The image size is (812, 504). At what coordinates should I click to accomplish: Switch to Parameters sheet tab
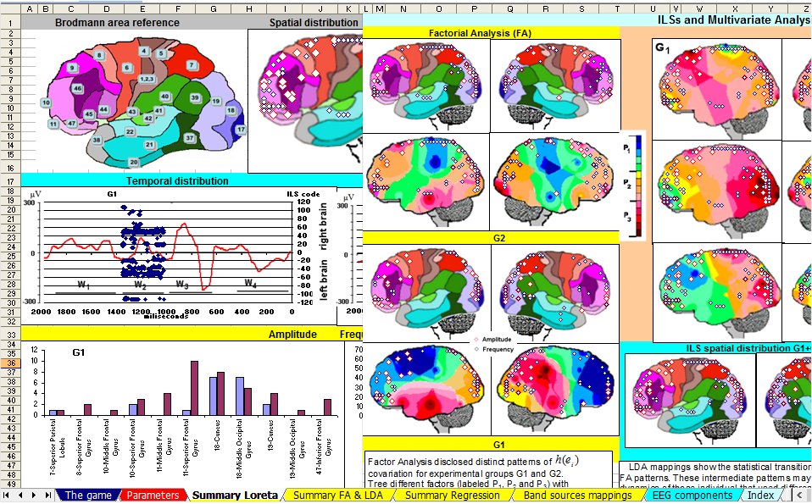153,495
